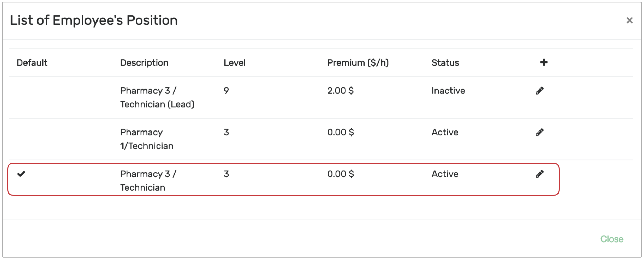Dismiss the dialog with the X icon
The width and height of the screenshot is (644, 261).
629,20
